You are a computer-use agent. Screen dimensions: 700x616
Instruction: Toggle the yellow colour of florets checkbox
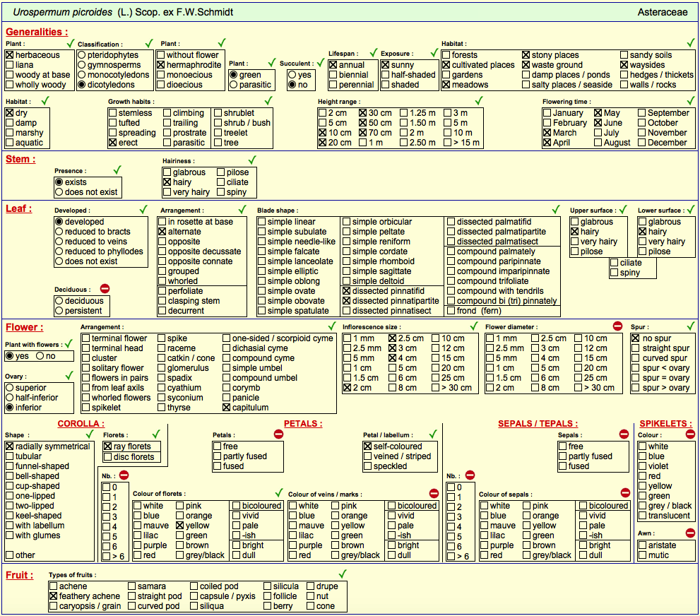pos(180,526)
